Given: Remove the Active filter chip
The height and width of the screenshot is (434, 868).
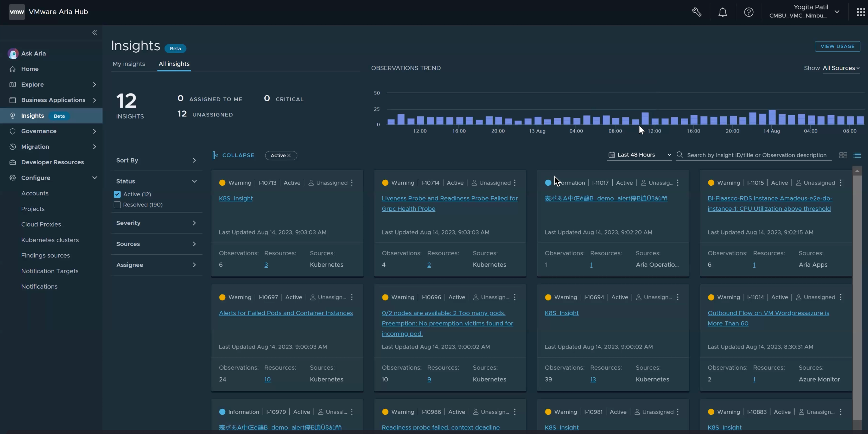Looking at the screenshot, I should 289,156.
